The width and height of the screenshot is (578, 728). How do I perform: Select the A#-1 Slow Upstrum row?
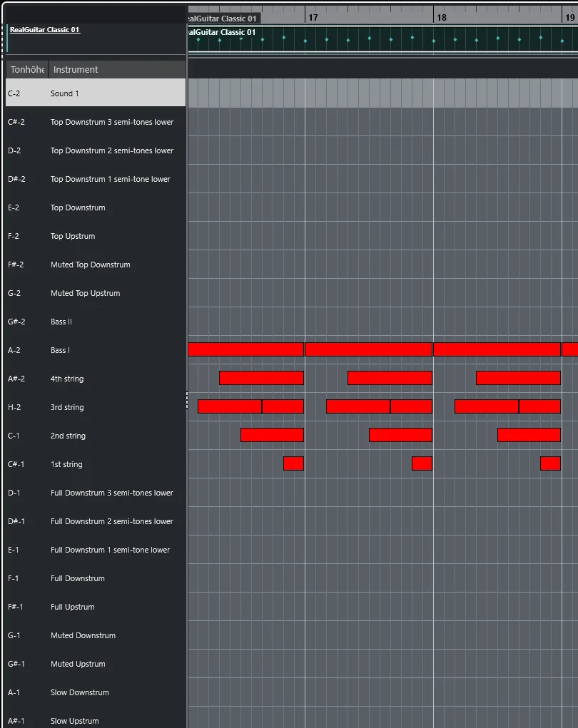coord(96,721)
